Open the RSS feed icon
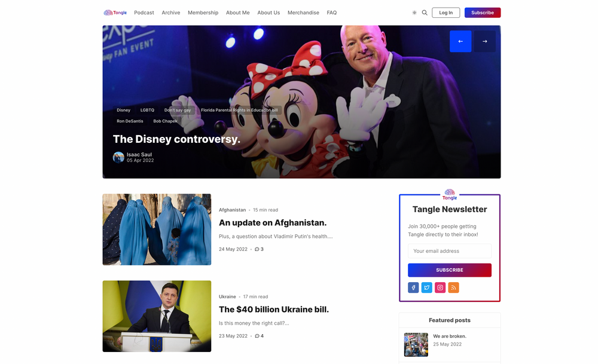Viewport: 598px width, 364px height. [453, 287]
